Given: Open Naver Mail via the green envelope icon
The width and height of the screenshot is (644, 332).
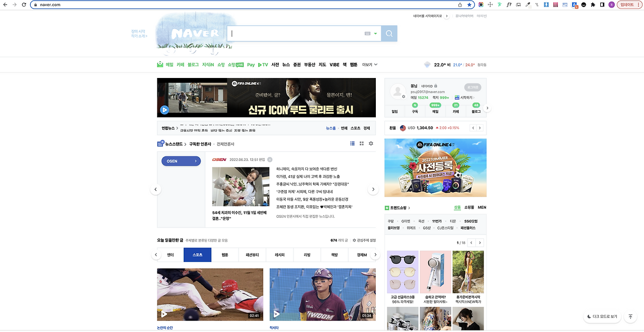Looking at the screenshot, I should (x=159, y=64).
